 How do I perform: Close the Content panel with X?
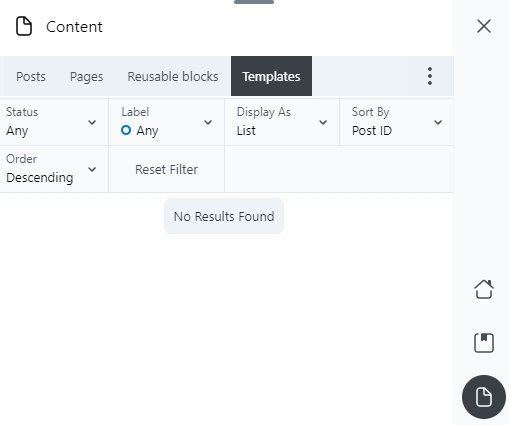[484, 26]
